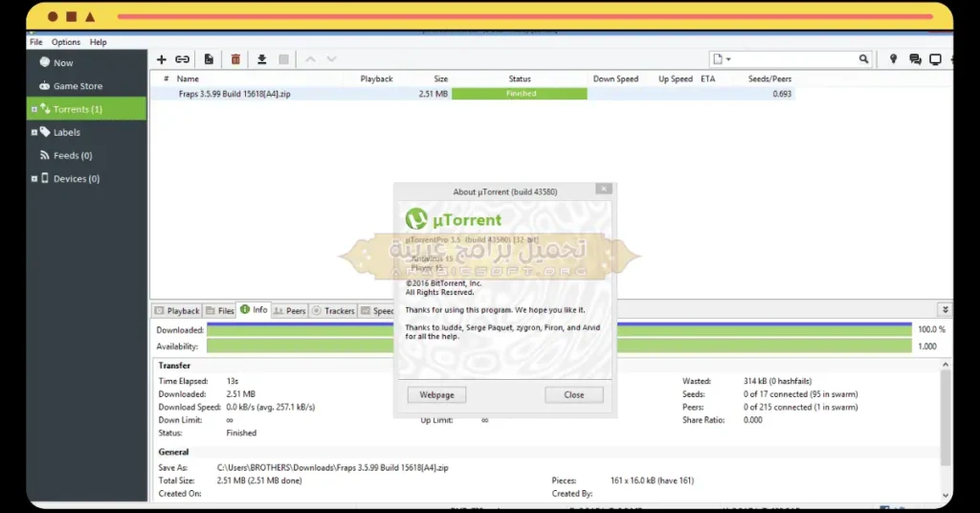Click the 2.51 MB size cell
This screenshot has width=980, height=513.
pos(434,94)
